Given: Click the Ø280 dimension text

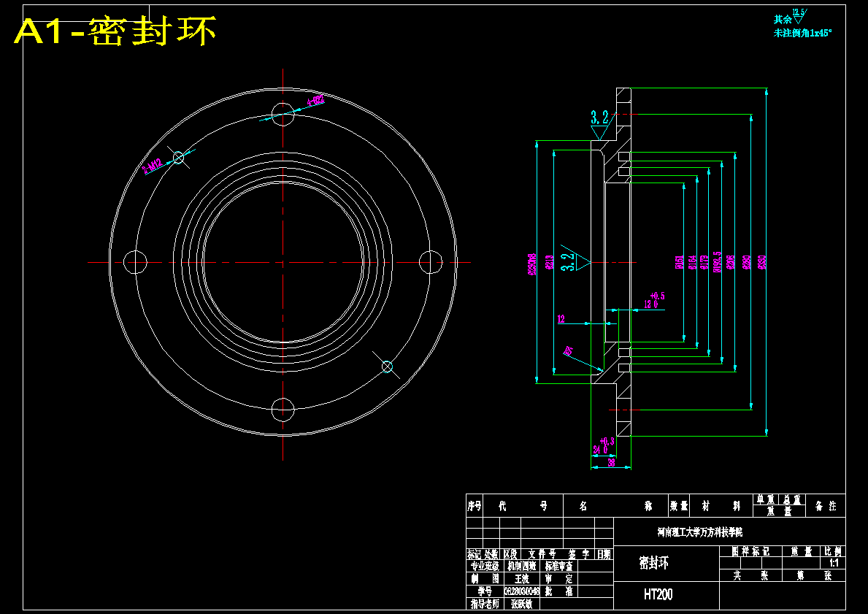Looking at the screenshot, I should coord(746,262).
